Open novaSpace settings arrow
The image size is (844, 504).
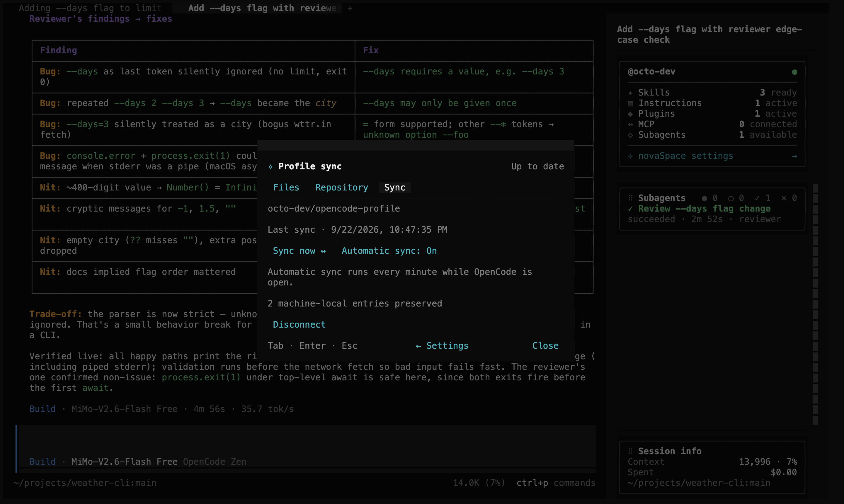[x=794, y=156]
